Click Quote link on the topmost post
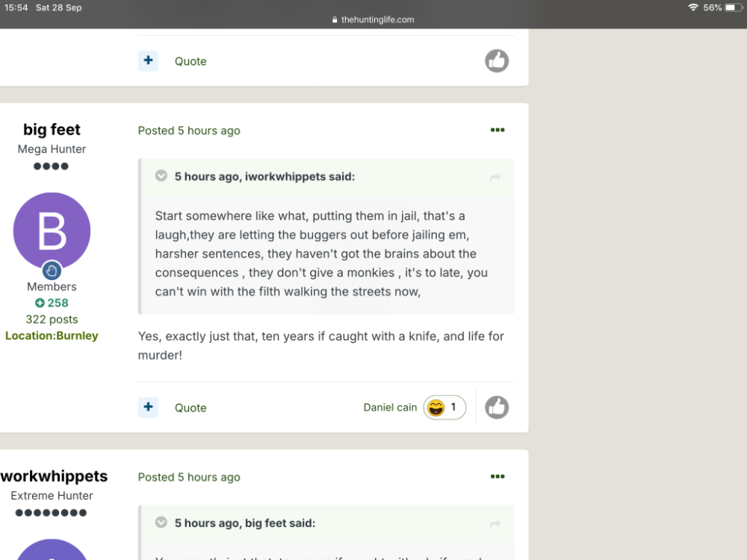The image size is (747, 560). [x=190, y=61]
